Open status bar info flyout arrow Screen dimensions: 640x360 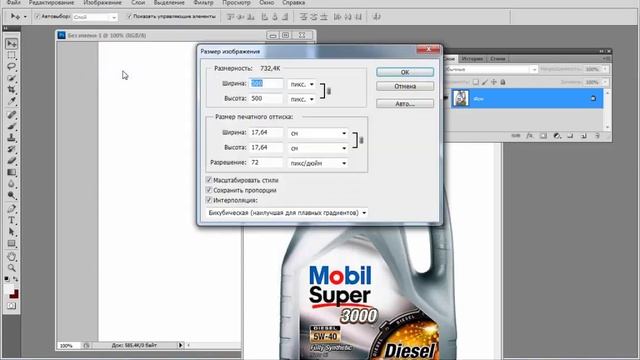click(x=180, y=345)
